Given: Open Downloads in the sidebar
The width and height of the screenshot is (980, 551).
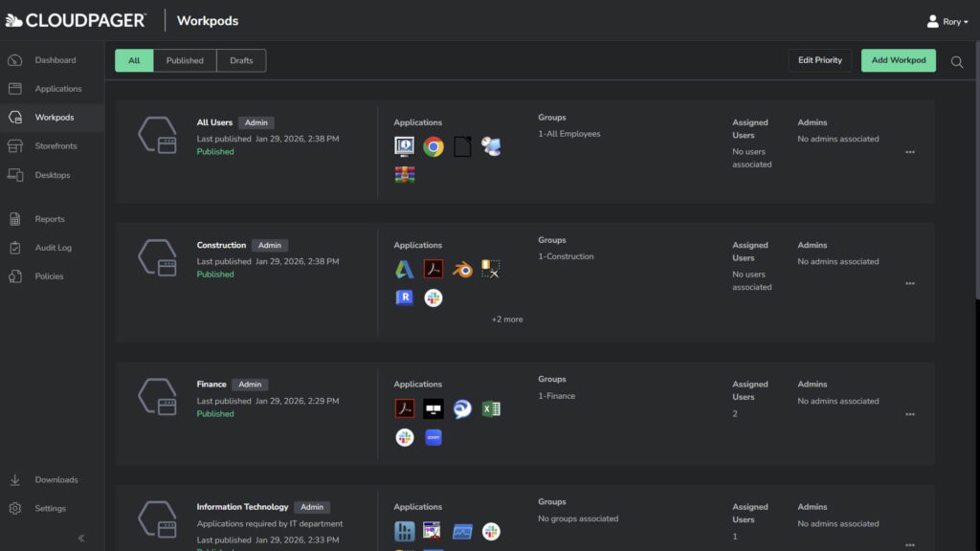Looking at the screenshot, I should [x=53, y=480].
